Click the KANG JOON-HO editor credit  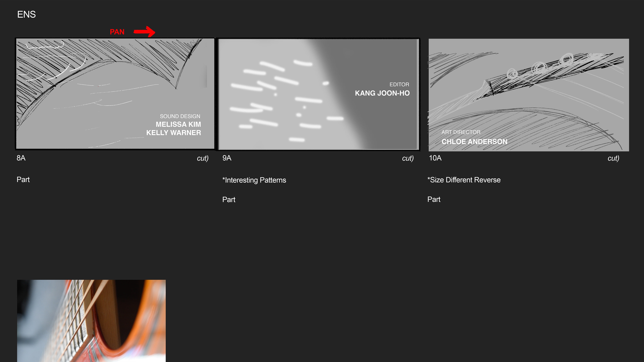(382, 93)
